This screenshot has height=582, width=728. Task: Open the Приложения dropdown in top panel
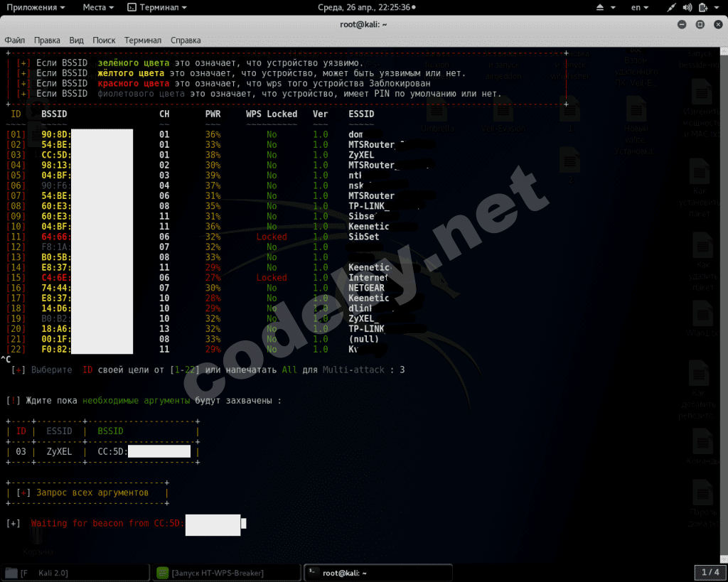[36, 7]
